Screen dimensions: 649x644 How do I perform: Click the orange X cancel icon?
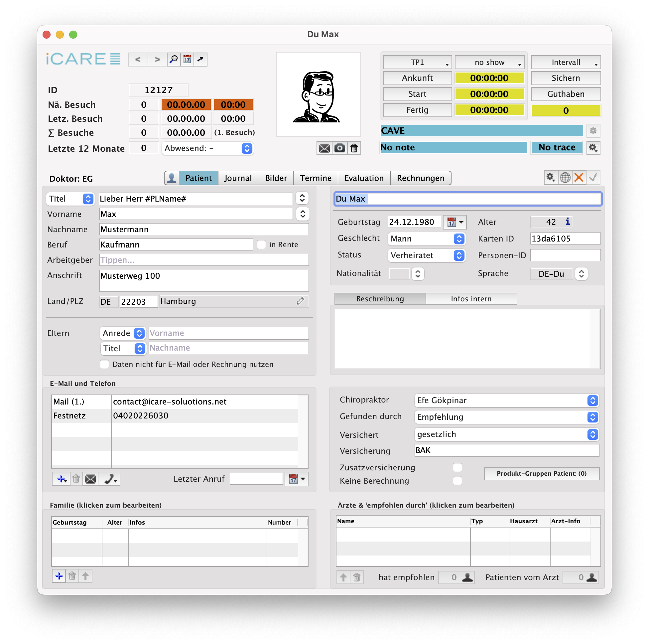pos(579,178)
